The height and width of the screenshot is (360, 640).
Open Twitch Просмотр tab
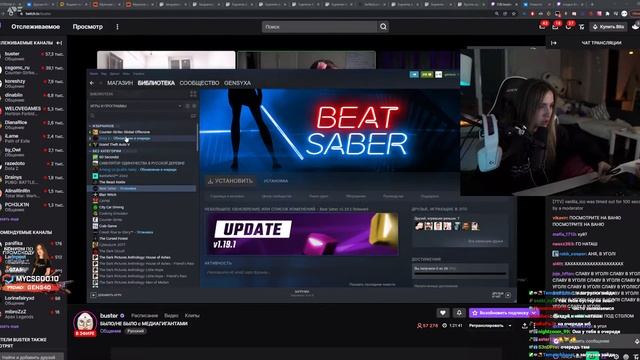88,27
